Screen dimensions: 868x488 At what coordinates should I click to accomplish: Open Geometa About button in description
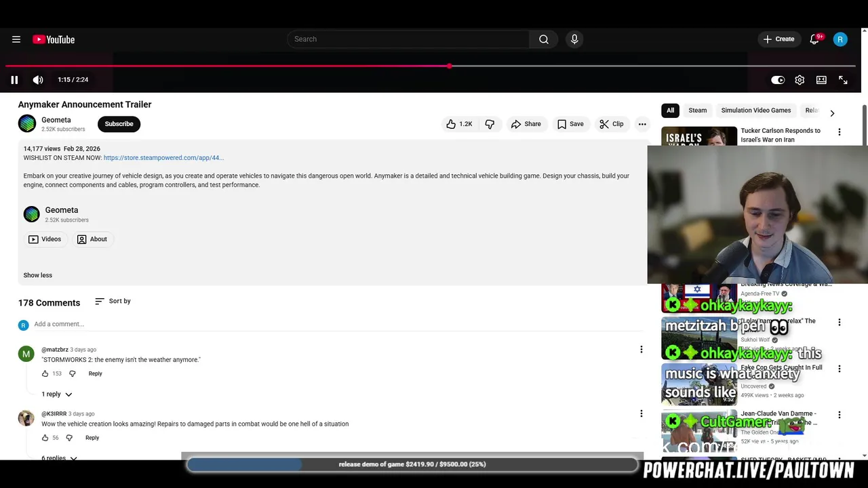92,239
